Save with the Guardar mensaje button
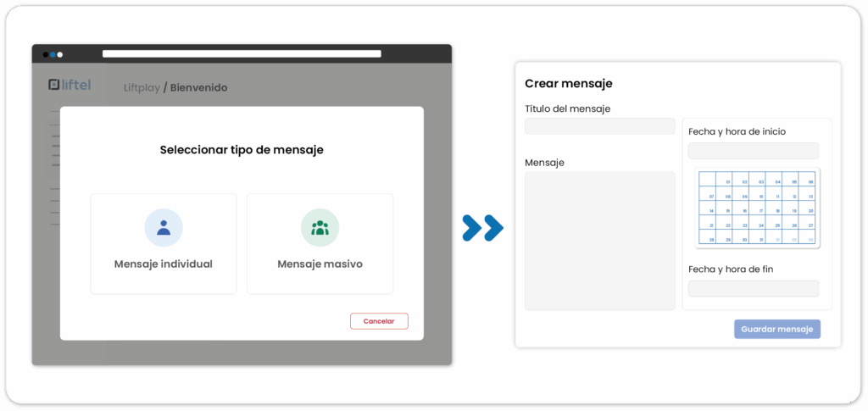 click(777, 329)
